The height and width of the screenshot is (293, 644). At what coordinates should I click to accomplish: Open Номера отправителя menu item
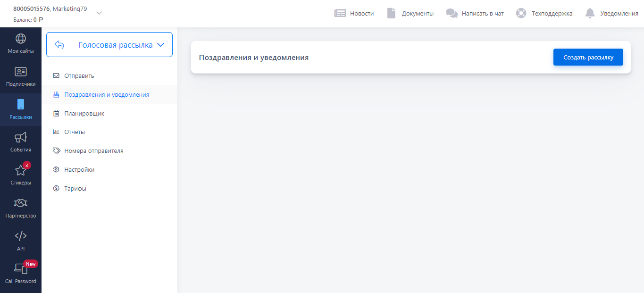click(x=93, y=151)
